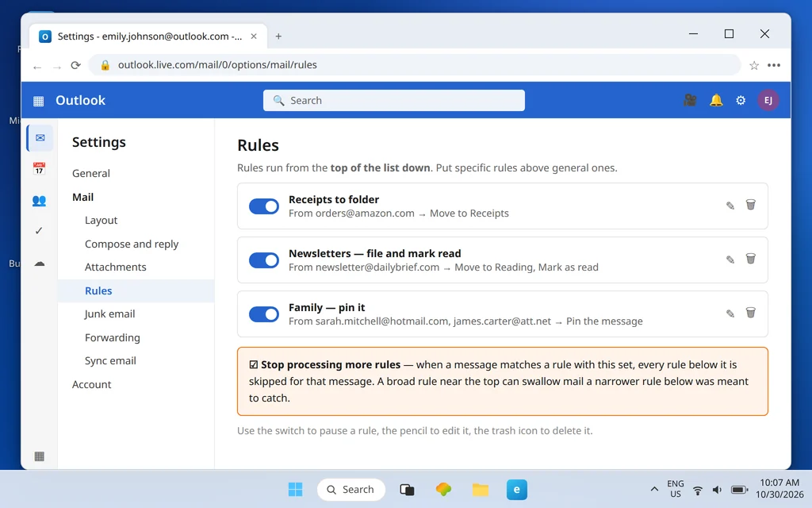Open the Outlook app launcher grid icon
The image size is (812, 508).
click(38, 101)
